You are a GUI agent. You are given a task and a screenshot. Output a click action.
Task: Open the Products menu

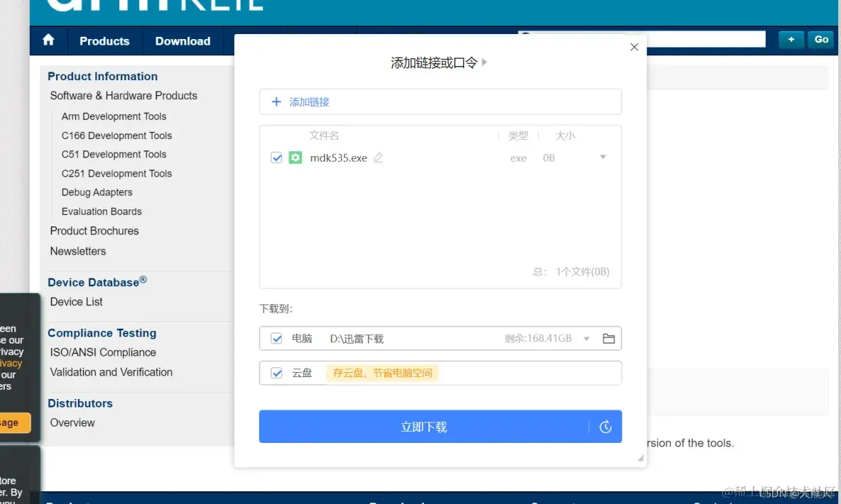104,41
